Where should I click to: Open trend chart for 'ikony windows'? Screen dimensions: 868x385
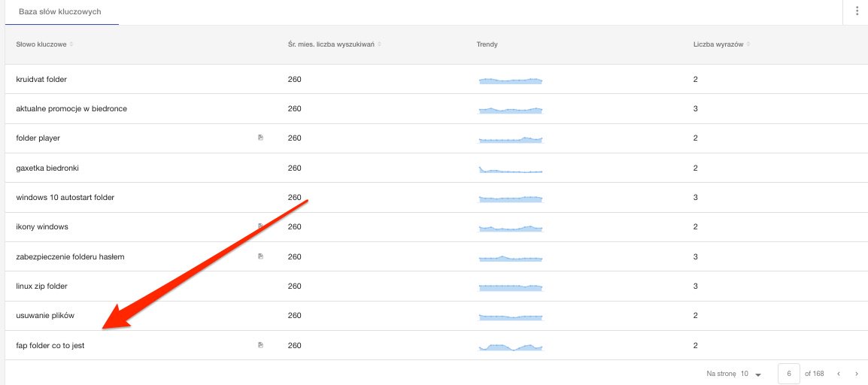point(511,228)
